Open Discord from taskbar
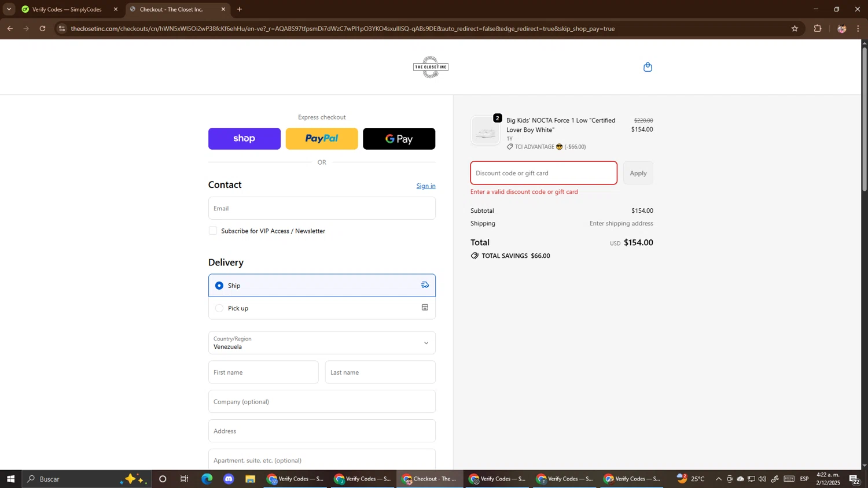 point(229,479)
